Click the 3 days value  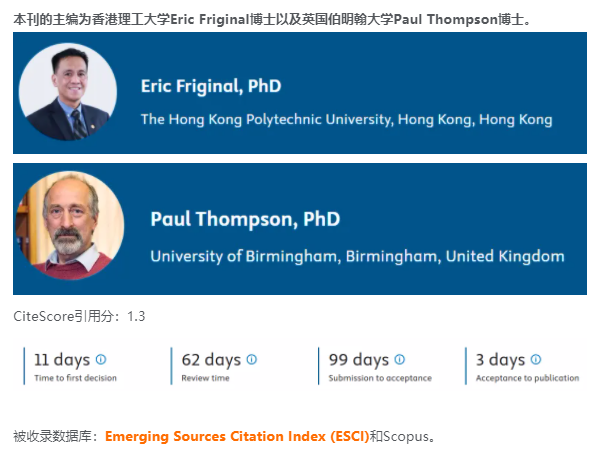(500, 360)
